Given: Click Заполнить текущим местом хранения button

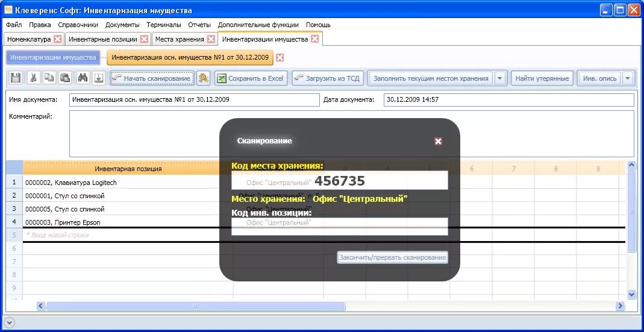Looking at the screenshot, I should pyautogui.click(x=430, y=78).
